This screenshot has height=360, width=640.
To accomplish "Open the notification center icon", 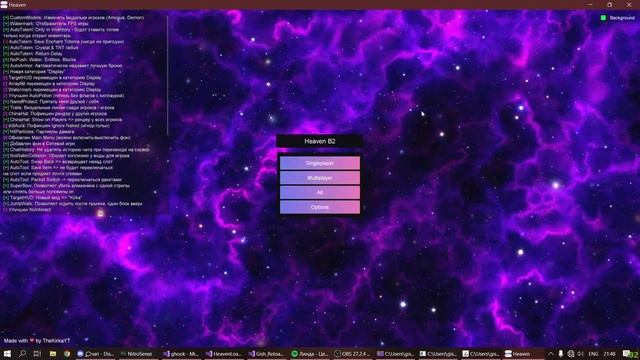I will [x=627, y=354].
